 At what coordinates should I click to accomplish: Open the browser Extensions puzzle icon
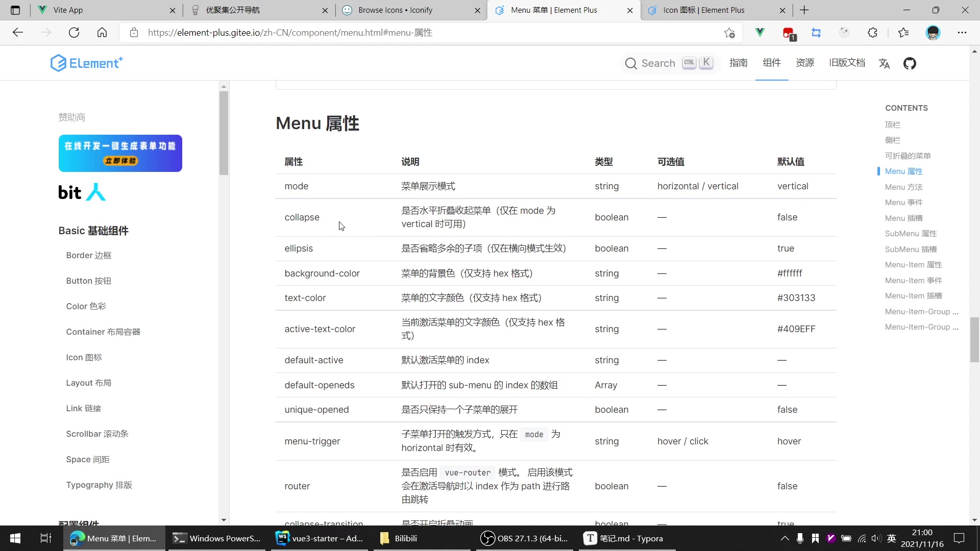[x=872, y=32]
